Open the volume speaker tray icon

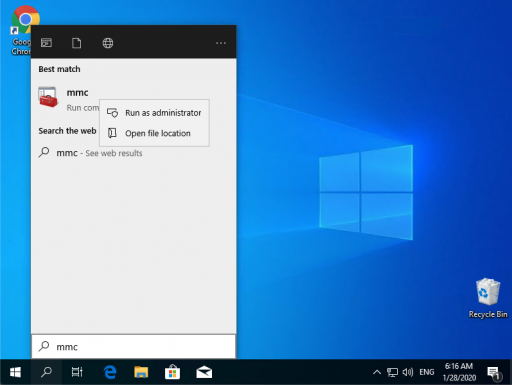point(408,372)
